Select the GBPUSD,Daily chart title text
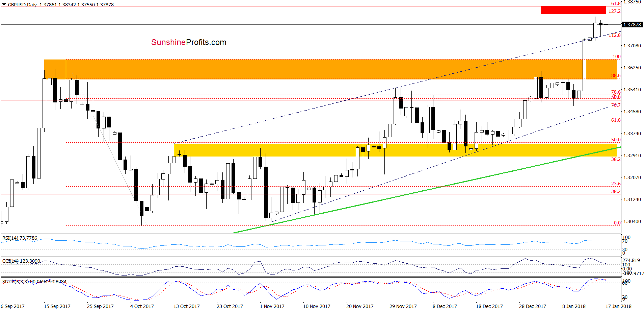Viewport: 644px width, 311px height. click(22, 4)
